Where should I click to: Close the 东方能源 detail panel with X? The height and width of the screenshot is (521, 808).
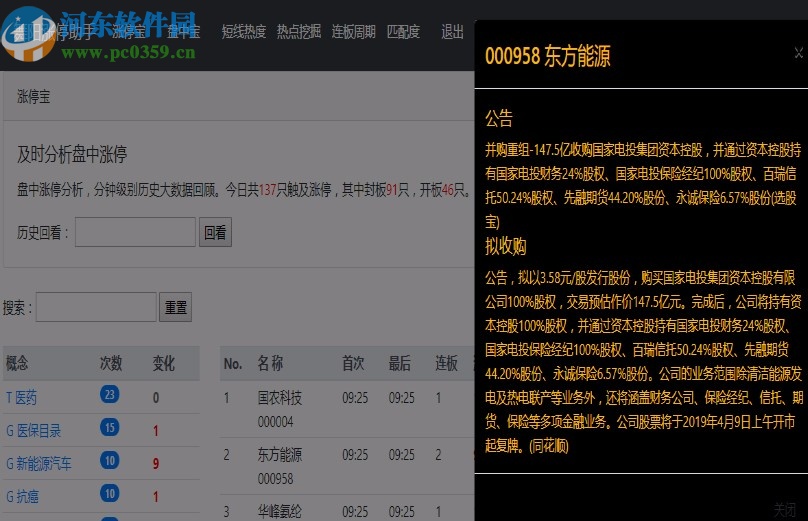pyautogui.click(x=798, y=53)
